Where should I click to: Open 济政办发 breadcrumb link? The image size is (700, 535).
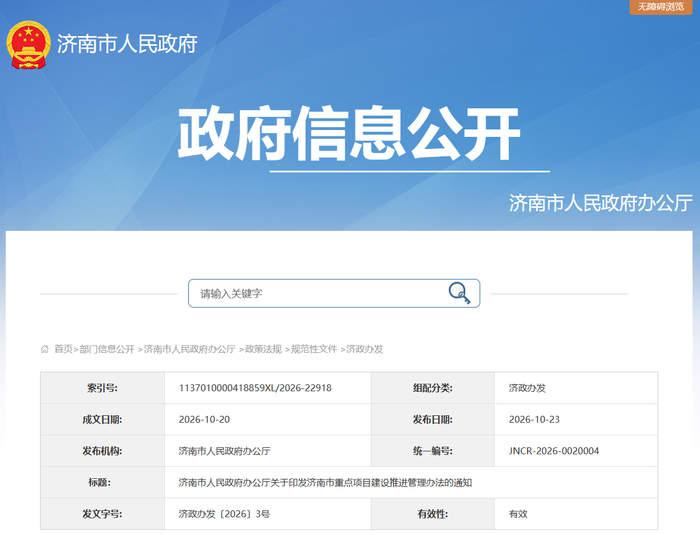pyautogui.click(x=365, y=349)
